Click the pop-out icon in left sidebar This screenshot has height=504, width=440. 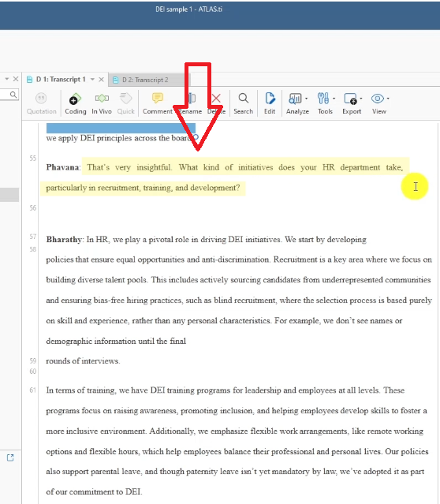(x=10, y=457)
